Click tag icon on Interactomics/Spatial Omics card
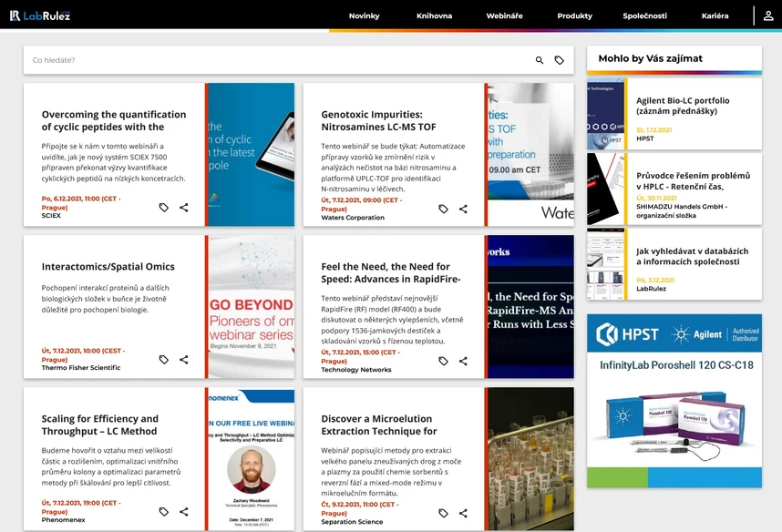 163,360
